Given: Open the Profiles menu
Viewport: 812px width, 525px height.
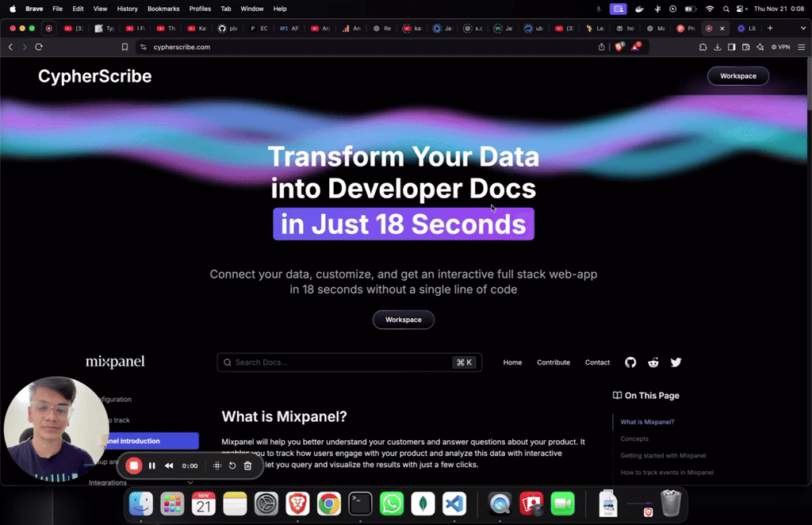Looking at the screenshot, I should 200,9.
